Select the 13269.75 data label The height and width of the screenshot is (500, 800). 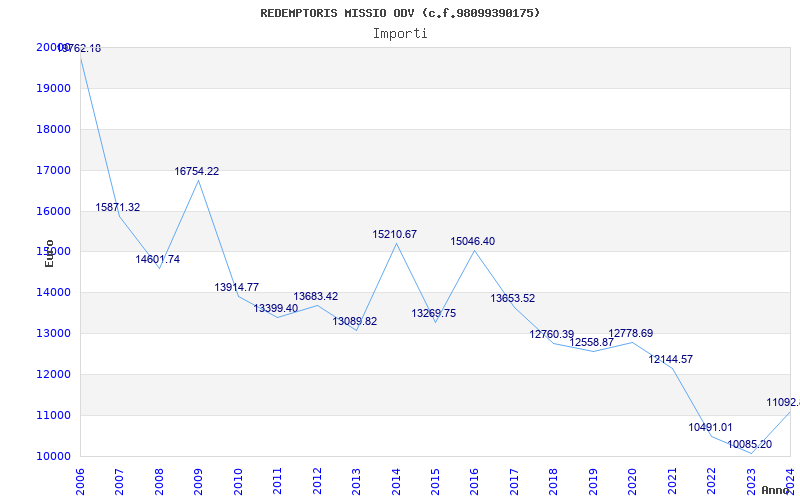(434, 313)
